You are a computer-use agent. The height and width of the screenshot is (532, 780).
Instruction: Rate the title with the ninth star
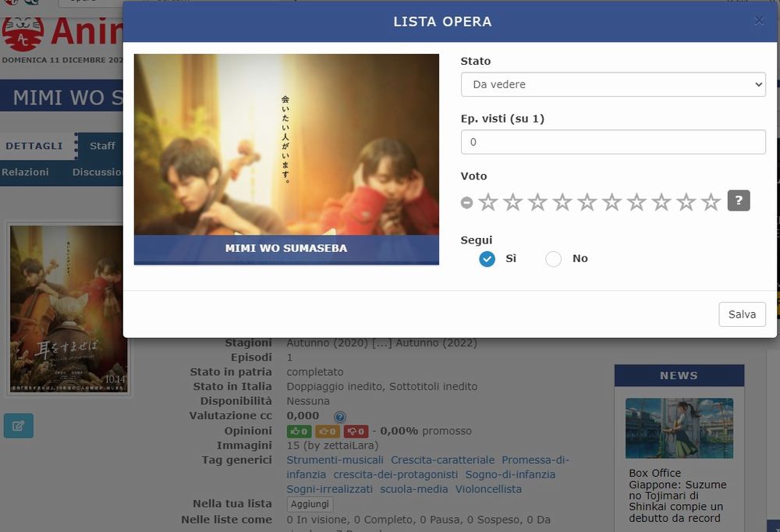coord(686,202)
